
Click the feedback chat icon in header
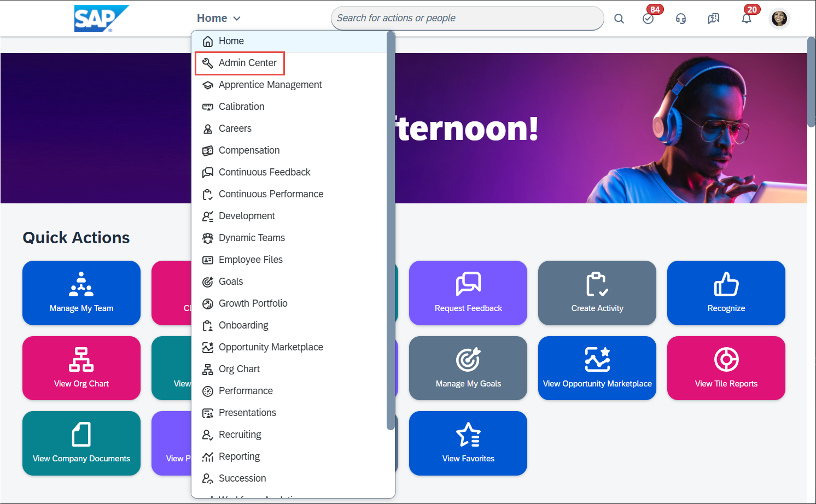[714, 19]
